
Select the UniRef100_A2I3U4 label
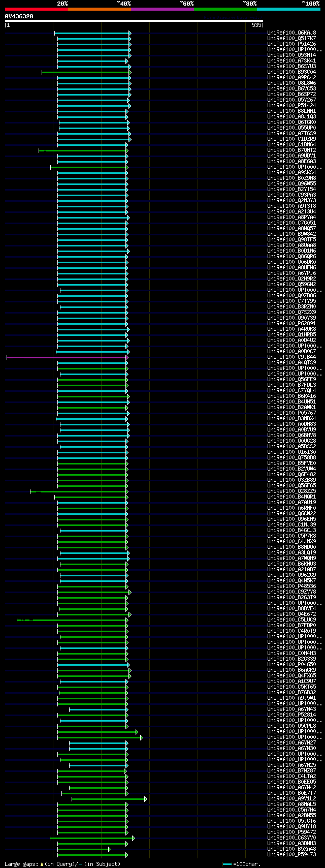[x=291, y=212]
